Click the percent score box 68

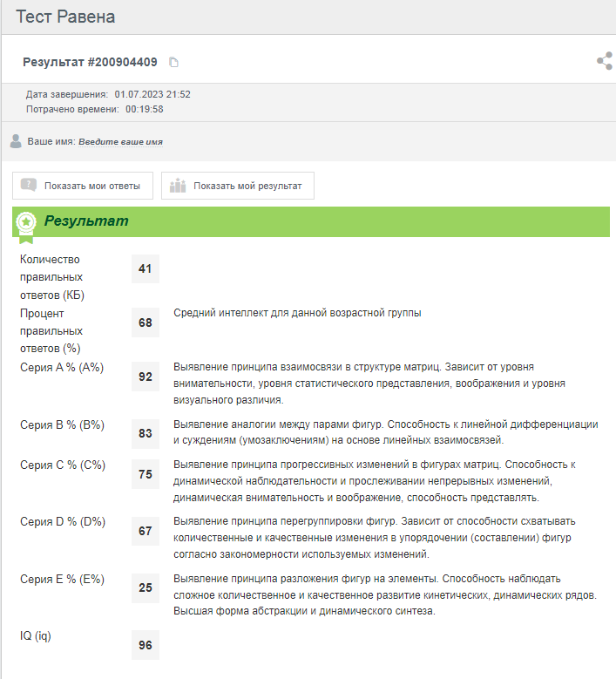145,323
